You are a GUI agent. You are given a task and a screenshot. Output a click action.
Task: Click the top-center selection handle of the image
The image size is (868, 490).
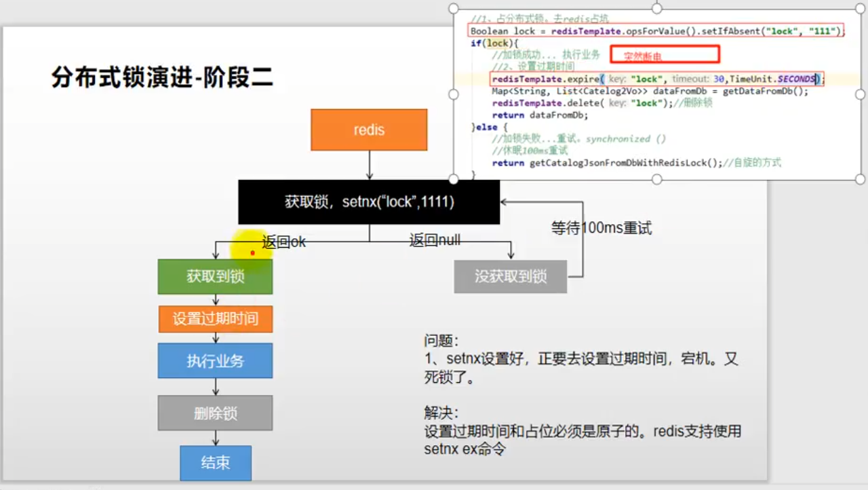(x=656, y=8)
